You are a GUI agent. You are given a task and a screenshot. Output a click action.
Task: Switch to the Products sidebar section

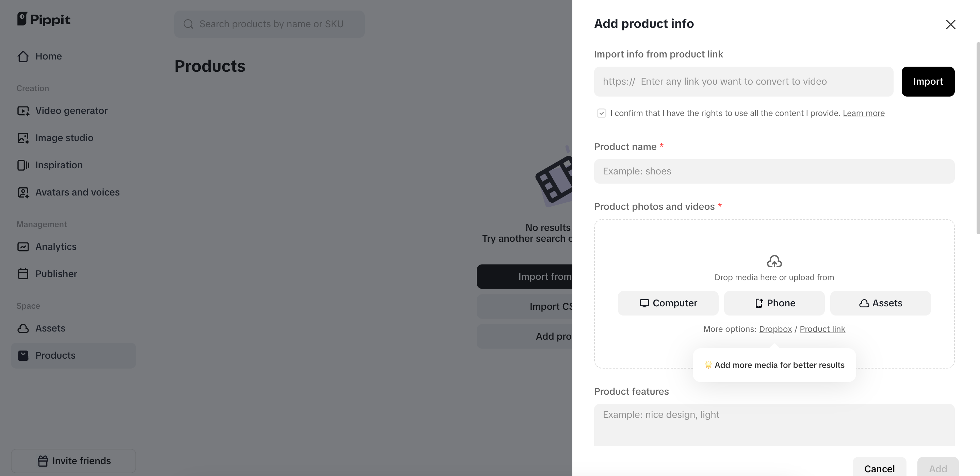point(55,356)
